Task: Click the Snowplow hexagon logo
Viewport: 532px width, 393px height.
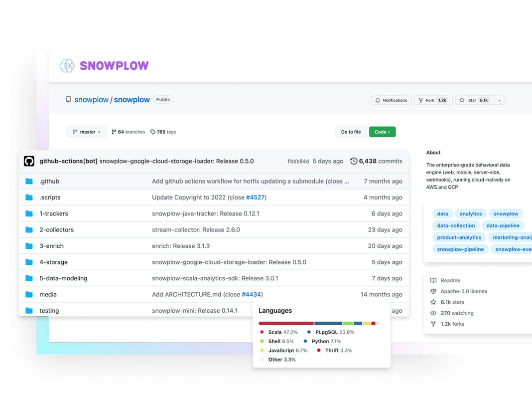Action: [x=67, y=65]
